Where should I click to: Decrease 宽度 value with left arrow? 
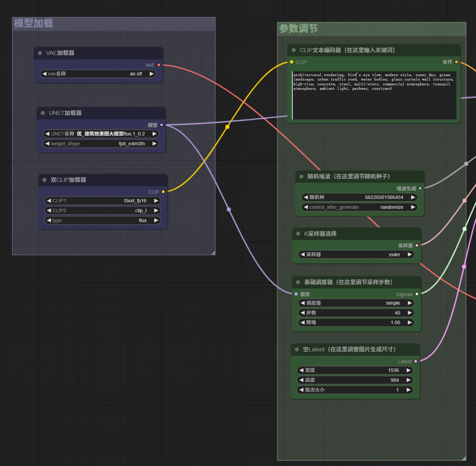click(x=301, y=370)
